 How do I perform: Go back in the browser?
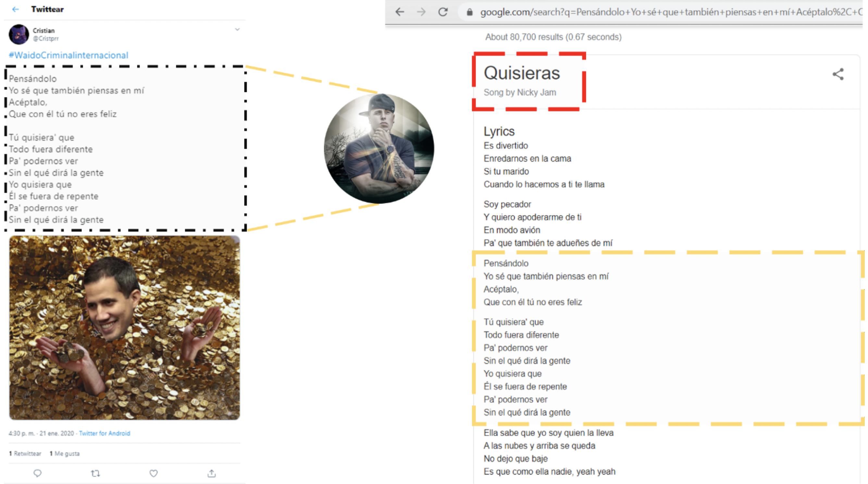pyautogui.click(x=400, y=12)
